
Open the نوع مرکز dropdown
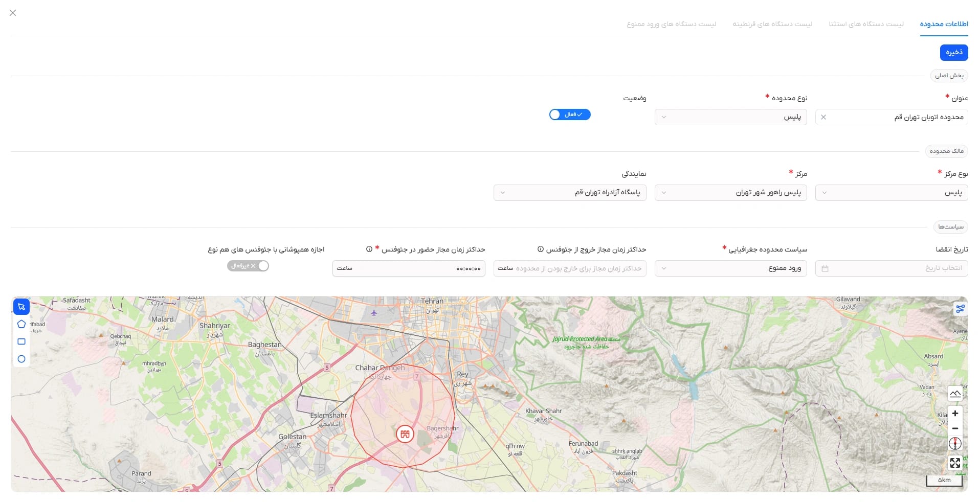(892, 193)
